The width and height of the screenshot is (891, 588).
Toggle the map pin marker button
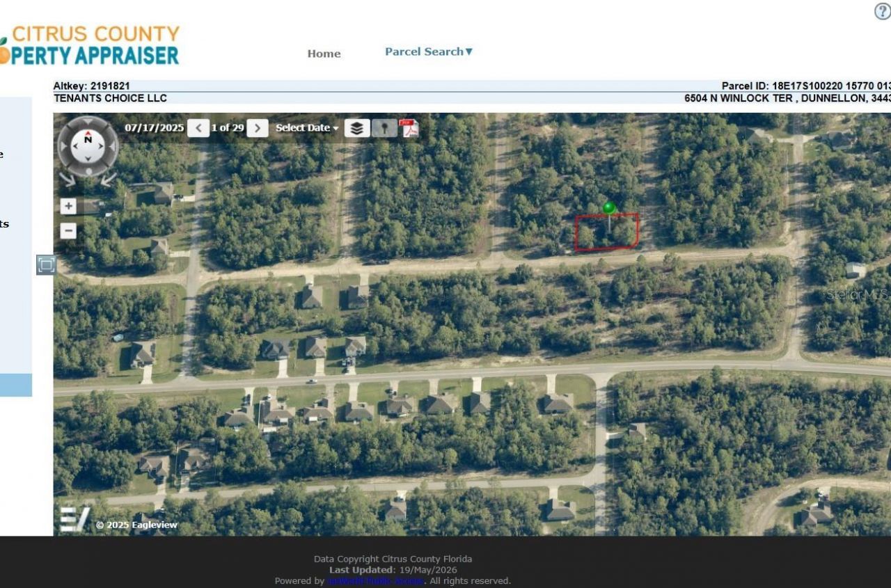tap(384, 128)
